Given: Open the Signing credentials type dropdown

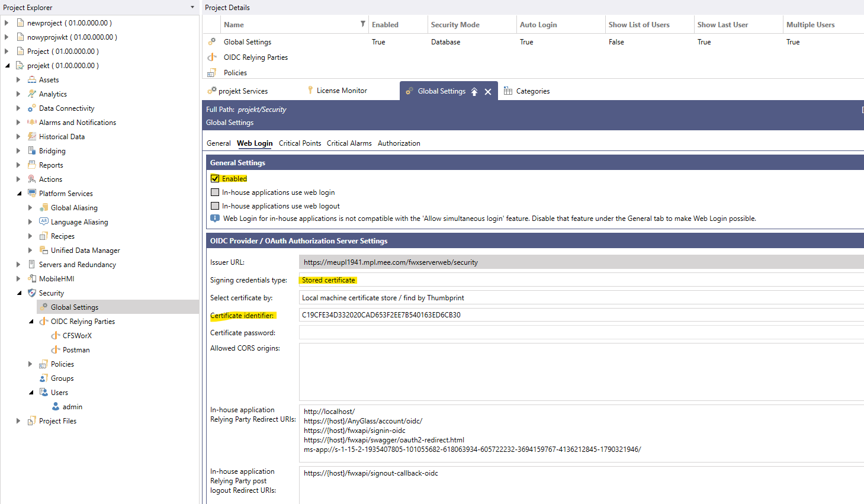Looking at the screenshot, I should pos(580,280).
